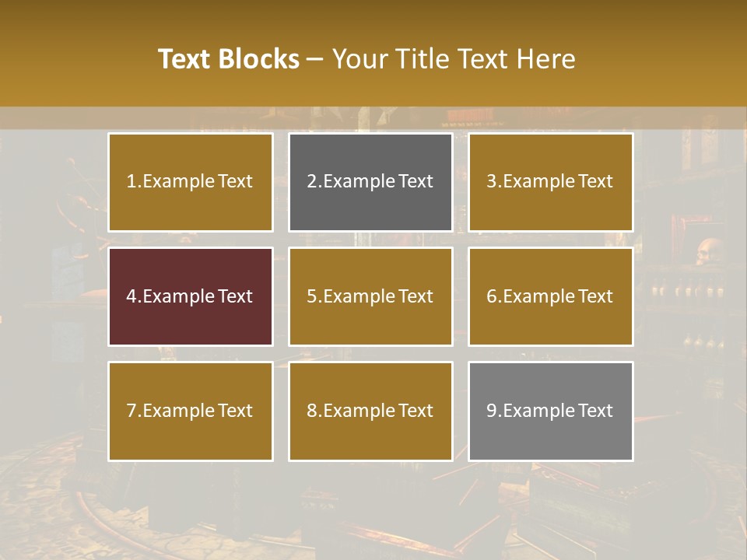Click the "7.Example Text" block
Viewport: 747px width, 560px height.
pos(190,411)
